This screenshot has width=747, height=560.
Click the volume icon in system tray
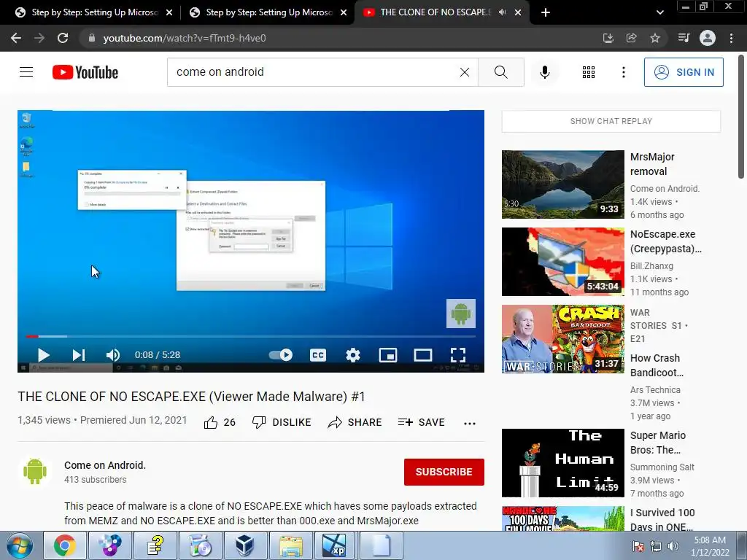point(673,546)
